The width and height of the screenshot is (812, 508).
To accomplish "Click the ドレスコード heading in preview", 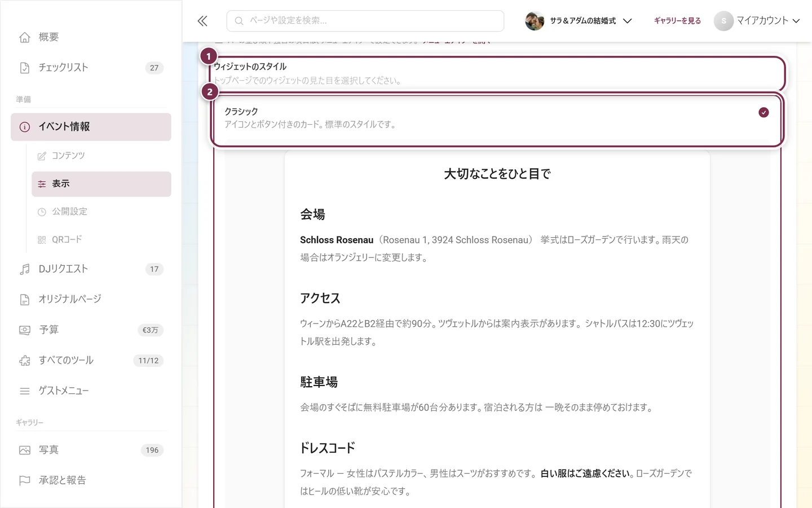I will pos(328,448).
